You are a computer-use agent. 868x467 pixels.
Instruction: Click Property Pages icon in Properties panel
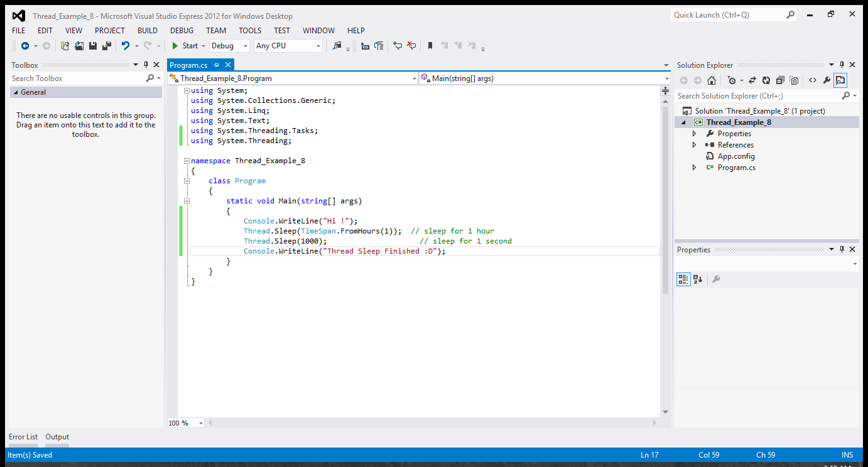[716, 279]
